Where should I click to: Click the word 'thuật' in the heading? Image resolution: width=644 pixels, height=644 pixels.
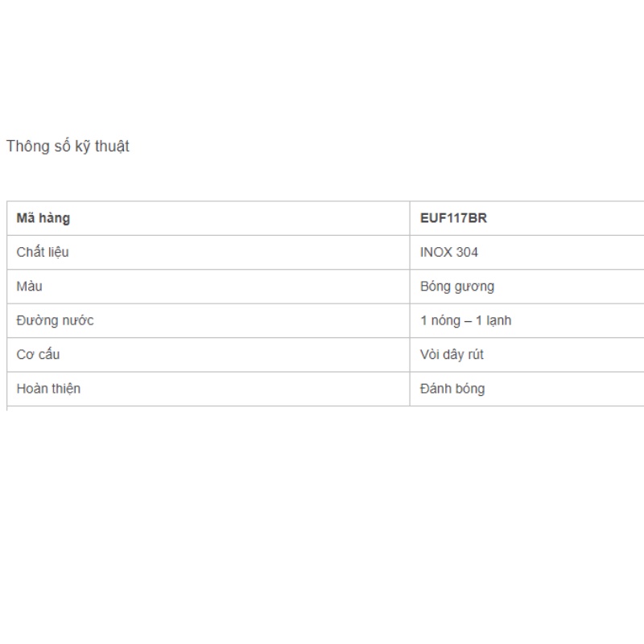tap(111, 147)
